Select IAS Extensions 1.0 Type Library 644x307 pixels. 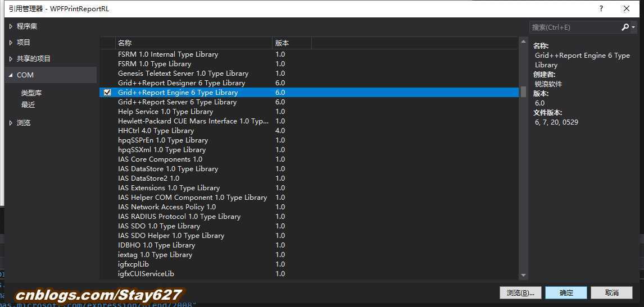[309, 188]
